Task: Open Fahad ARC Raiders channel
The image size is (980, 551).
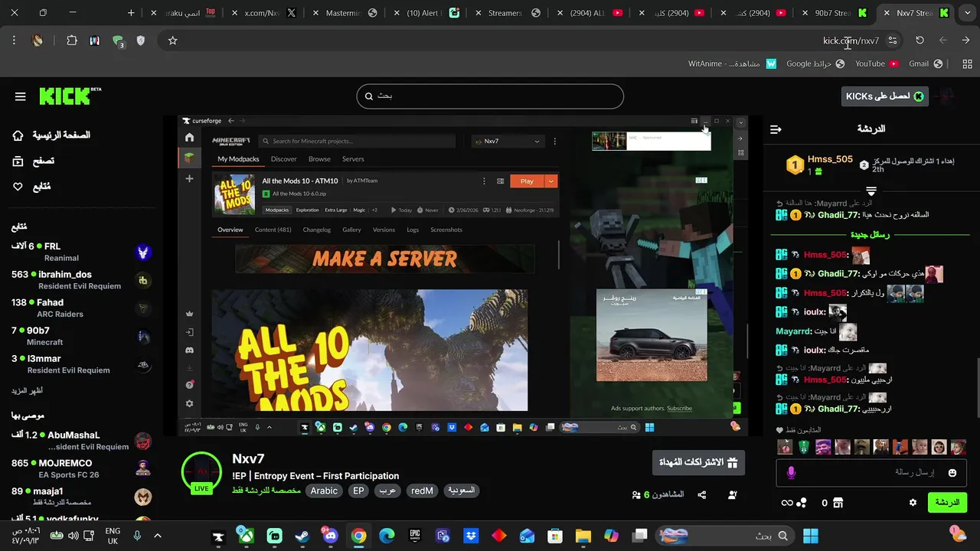Action: (x=81, y=308)
